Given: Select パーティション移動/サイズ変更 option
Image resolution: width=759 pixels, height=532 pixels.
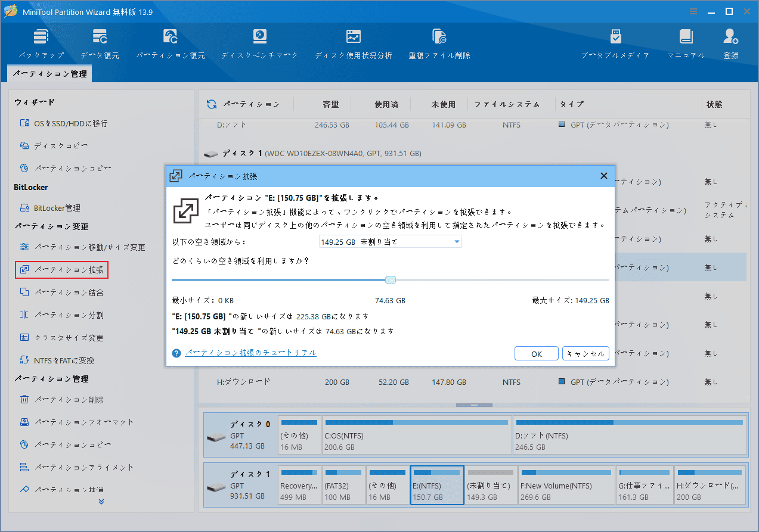Looking at the screenshot, I should coord(82,247).
